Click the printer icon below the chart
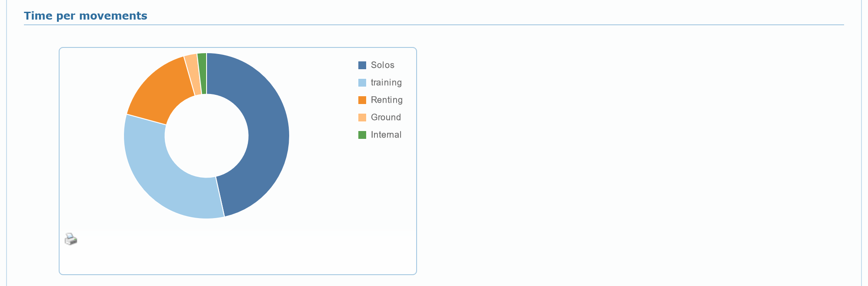This screenshot has height=286, width=868. point(71,239)
